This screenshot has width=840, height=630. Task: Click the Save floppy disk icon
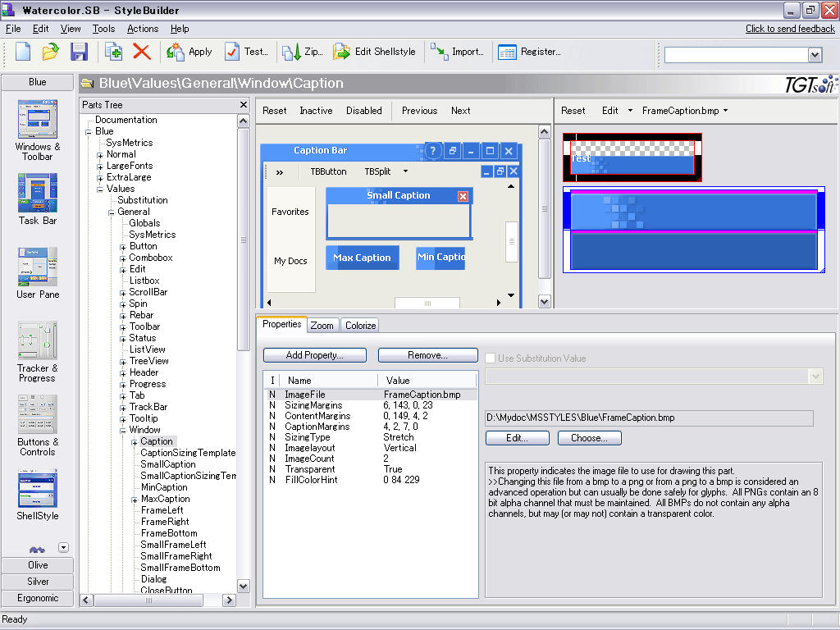(x=79, y=52)
